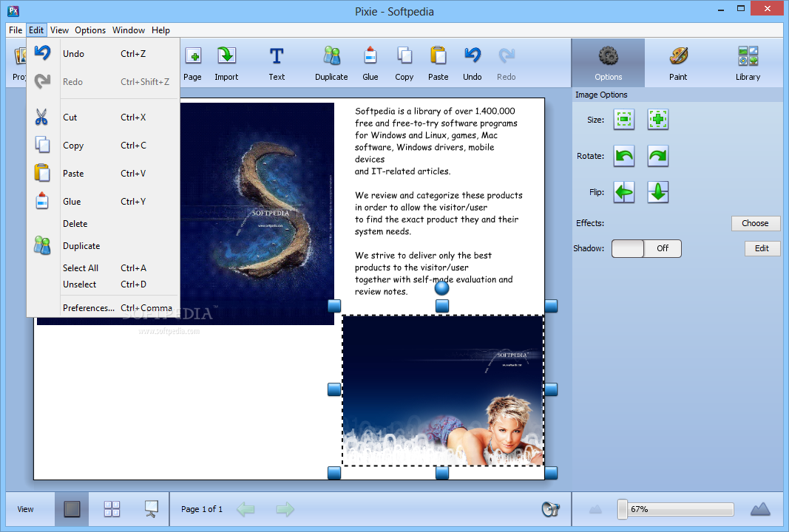The height and width of the screenshot is (532, 789).
Task: Click the selected photo of blonde woman
Action: 443,390
